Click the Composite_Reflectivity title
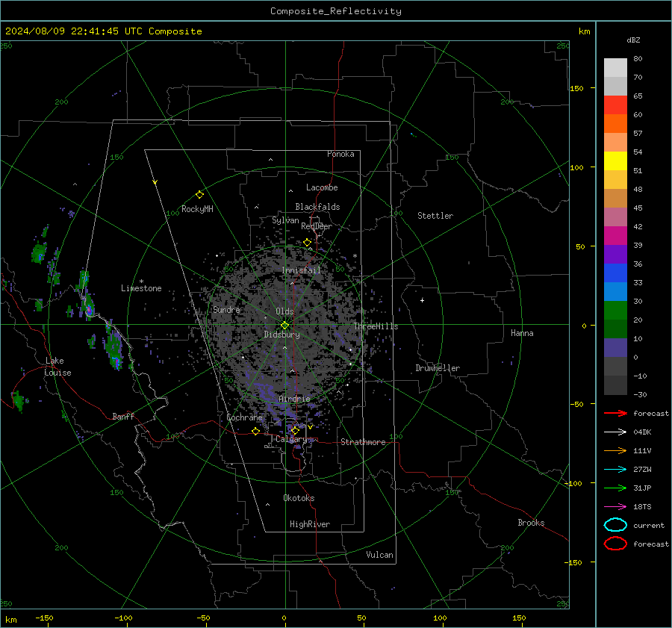Viewport: 672px width, 628px height. tap(335, 11)
